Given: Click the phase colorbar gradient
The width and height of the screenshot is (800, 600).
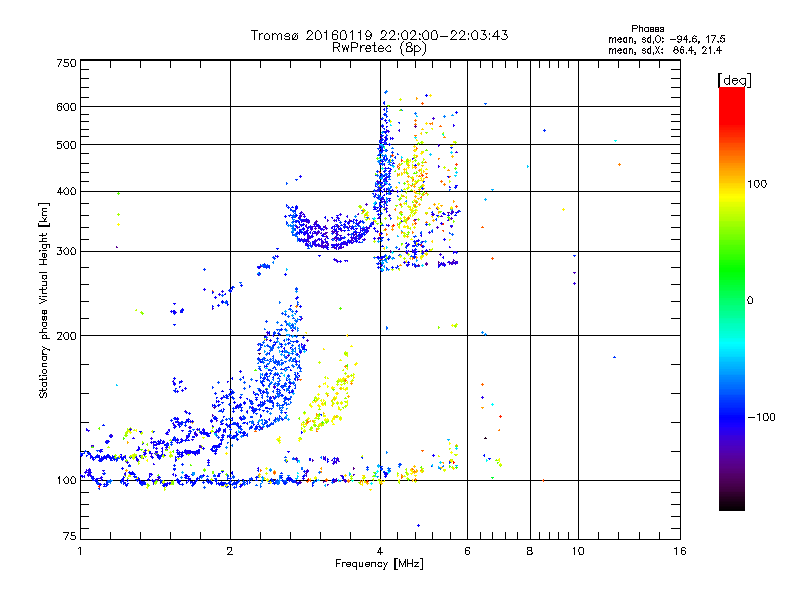Looking at the screenshot, I should coord(732,298).
